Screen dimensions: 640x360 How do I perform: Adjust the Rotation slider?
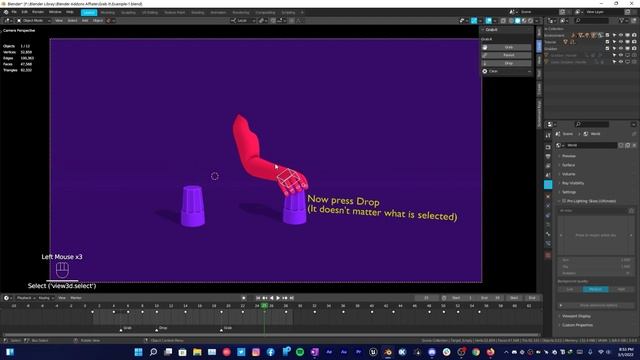pyautogui.click(x=596, y=273)
